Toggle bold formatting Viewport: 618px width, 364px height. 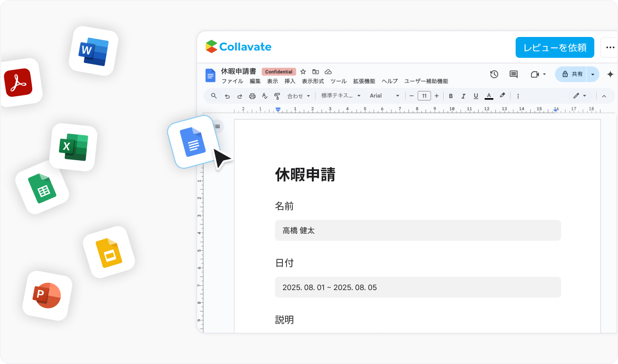451,96
